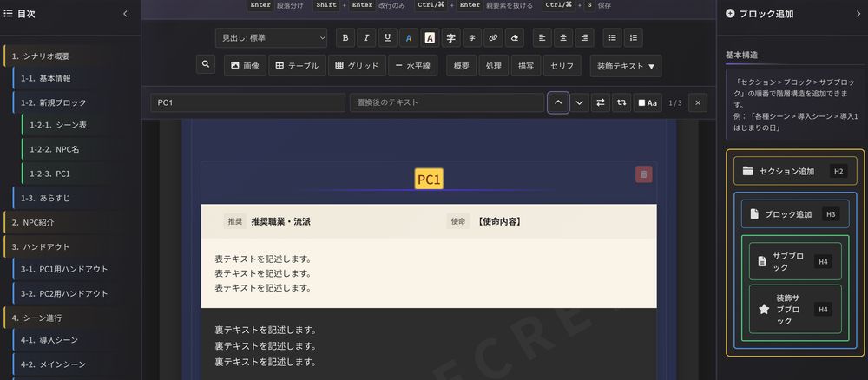
Task: Go to previous search match
Action: point(558,102)
